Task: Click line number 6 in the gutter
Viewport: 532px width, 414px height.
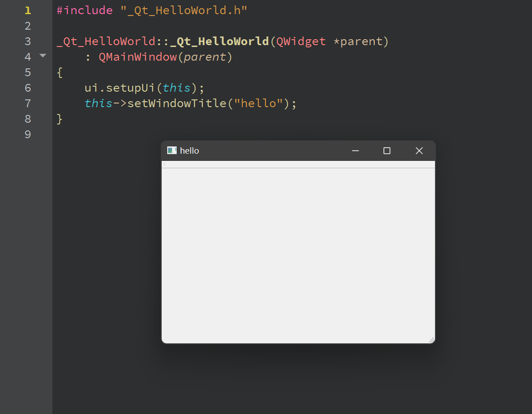Action: (x=27, y=88)
